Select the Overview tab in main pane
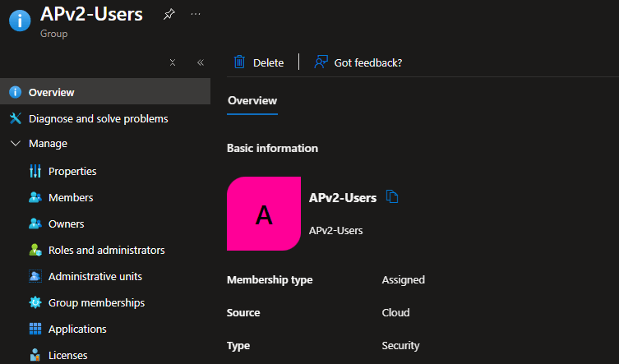 pos(252,101)
